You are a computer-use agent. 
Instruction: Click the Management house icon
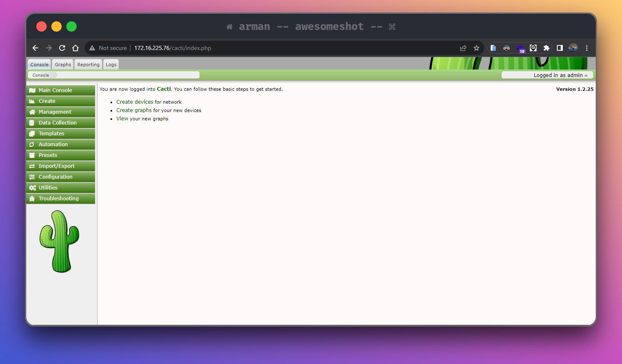[33, 112]
